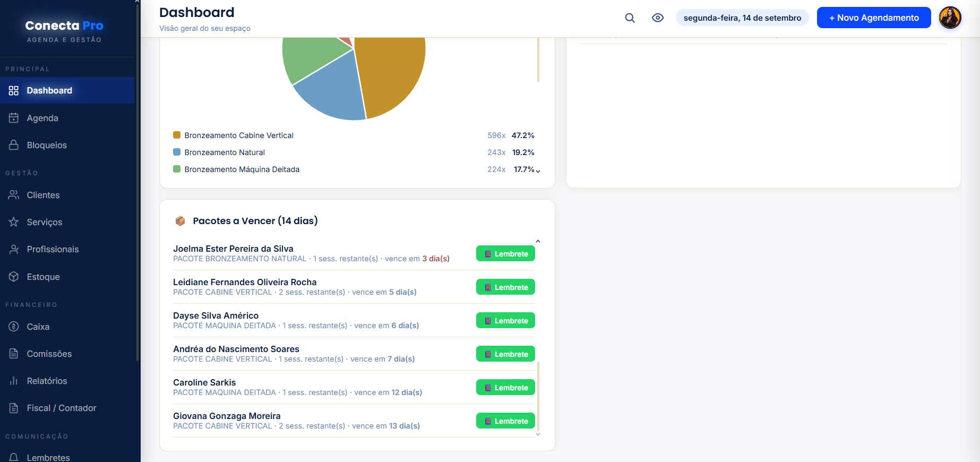
Task: Toggle values visibility with the eye icon
Action: (658, 18)
